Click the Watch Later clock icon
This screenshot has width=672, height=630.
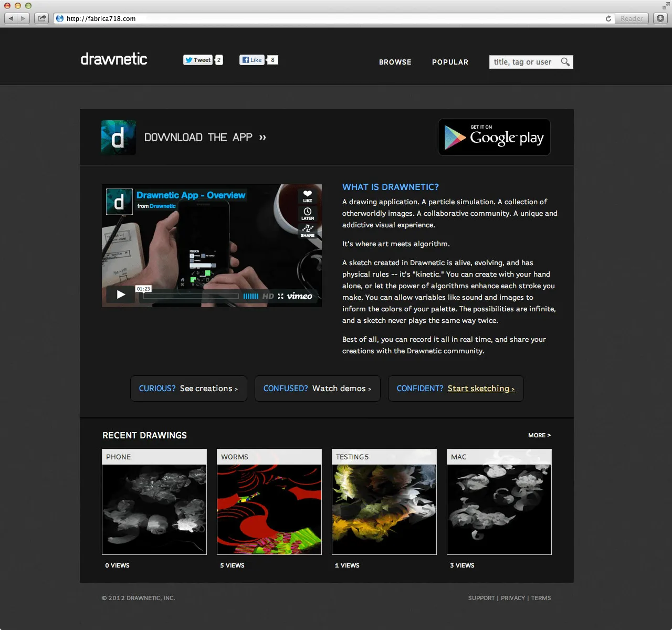click(x=308, y=214)
